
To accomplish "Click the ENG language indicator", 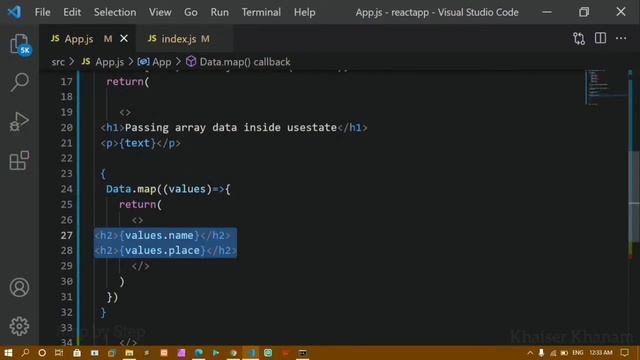I will pyautogui.click(x=578, y=353).
